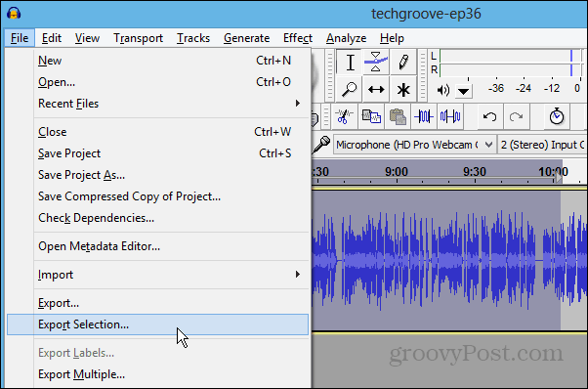Click the 9:00 mark on timeline ruler
The height and width of the screenshot is (389, 588).
point(396,172)
